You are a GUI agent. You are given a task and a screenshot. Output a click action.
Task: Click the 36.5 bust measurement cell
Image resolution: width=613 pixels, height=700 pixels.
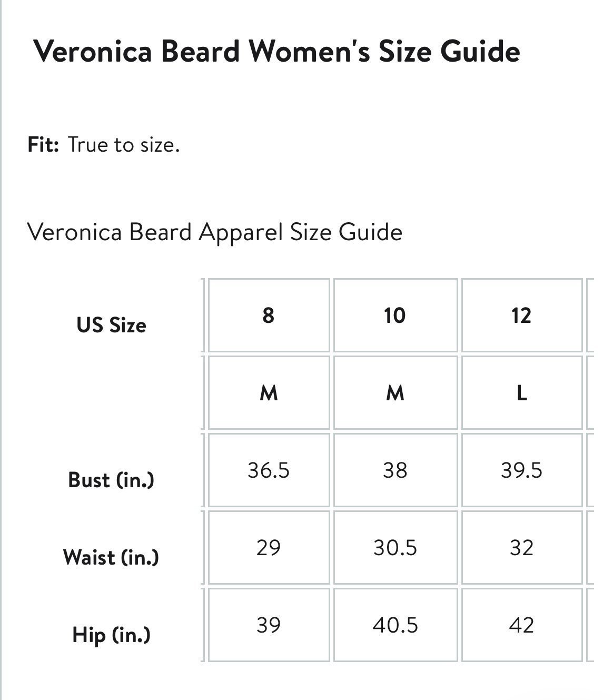(269, 470)
